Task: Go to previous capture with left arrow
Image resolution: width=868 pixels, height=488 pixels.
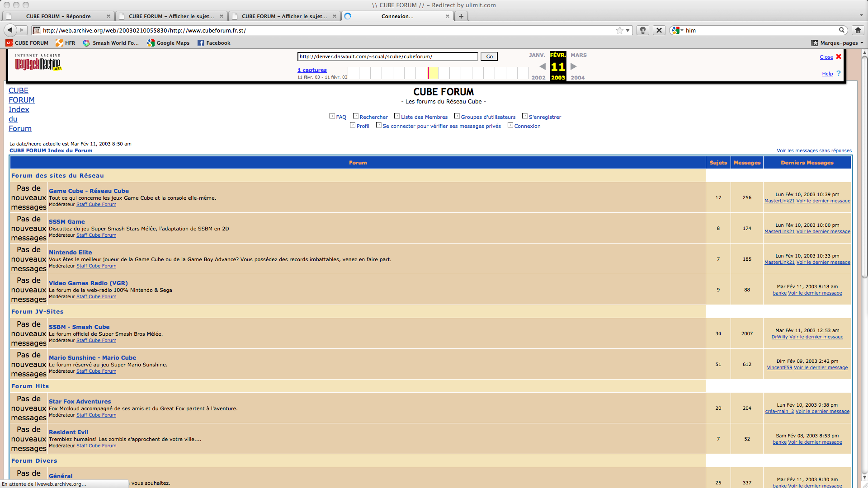Action: coord(542,66)
